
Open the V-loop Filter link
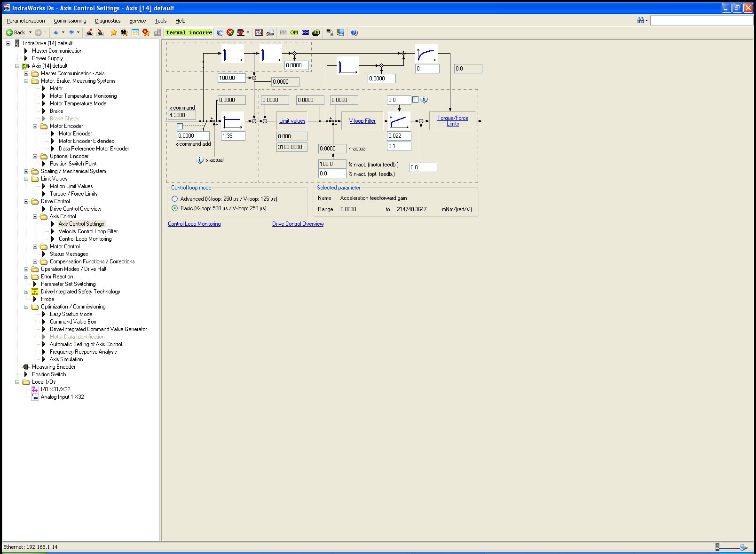[362, 121]
